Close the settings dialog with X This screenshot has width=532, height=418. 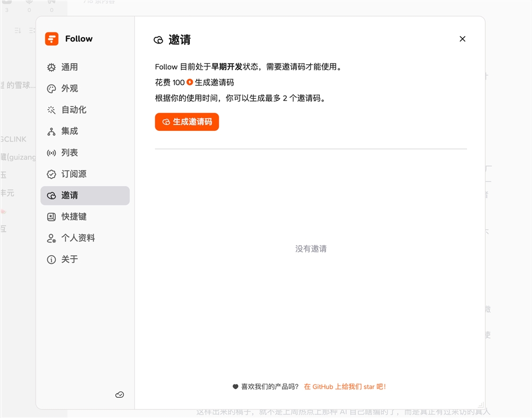[x=462, y=39]
